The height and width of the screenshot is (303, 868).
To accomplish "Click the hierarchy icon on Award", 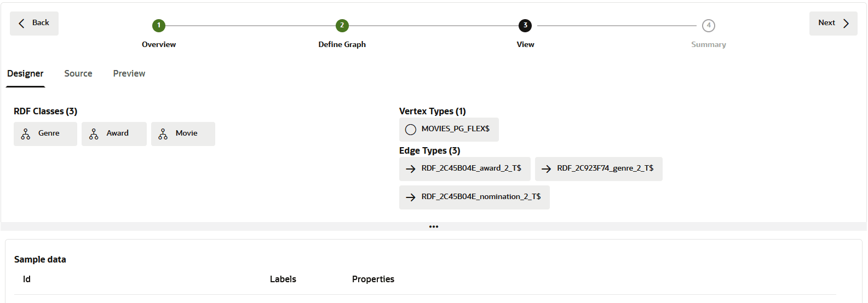I will point(94,134).
